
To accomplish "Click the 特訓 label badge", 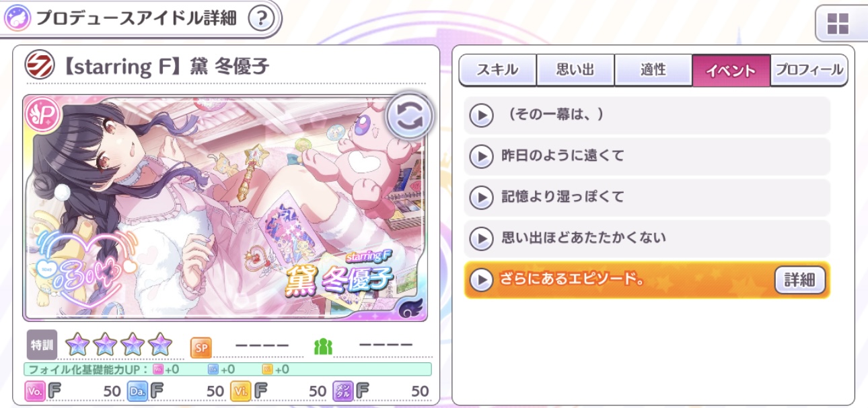I will click(x=42, y=345).
